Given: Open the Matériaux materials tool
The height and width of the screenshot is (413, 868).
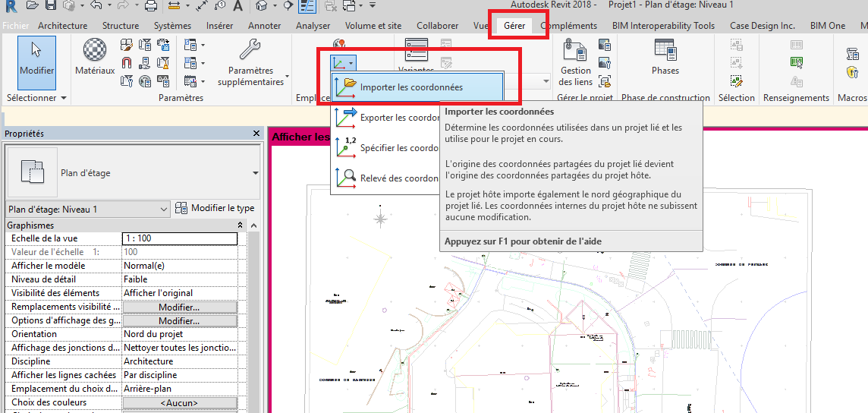Looking at the screenshot, I should tap(95, 57).
